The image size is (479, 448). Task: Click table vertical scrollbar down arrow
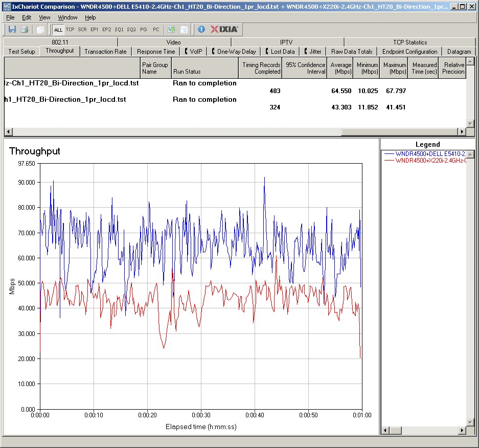[x=470, y=123]
